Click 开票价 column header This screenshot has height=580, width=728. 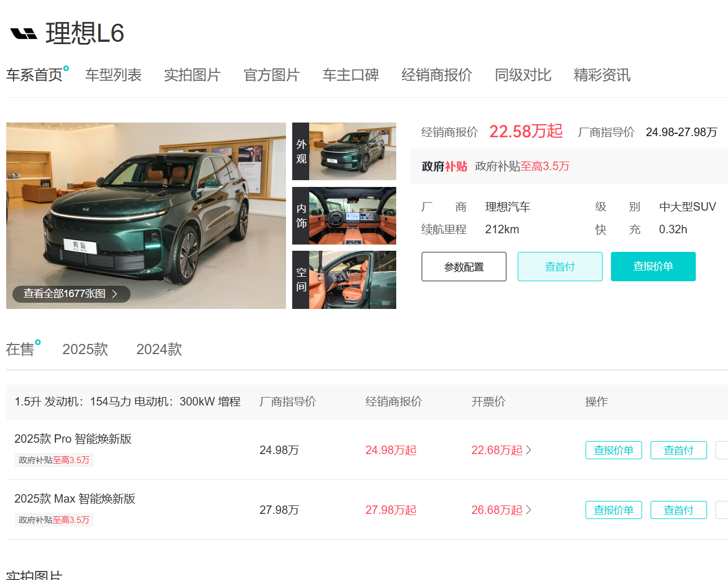point(488,402)
